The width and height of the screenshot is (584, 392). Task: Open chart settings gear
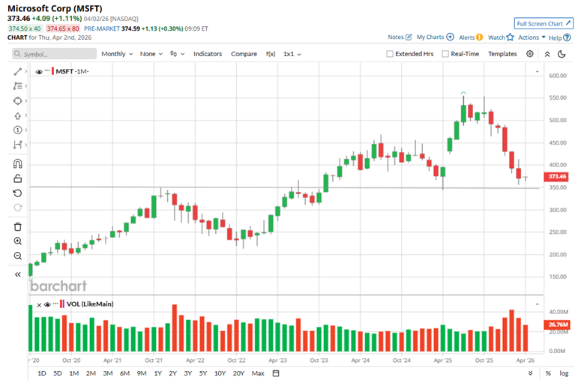[530, 54]
